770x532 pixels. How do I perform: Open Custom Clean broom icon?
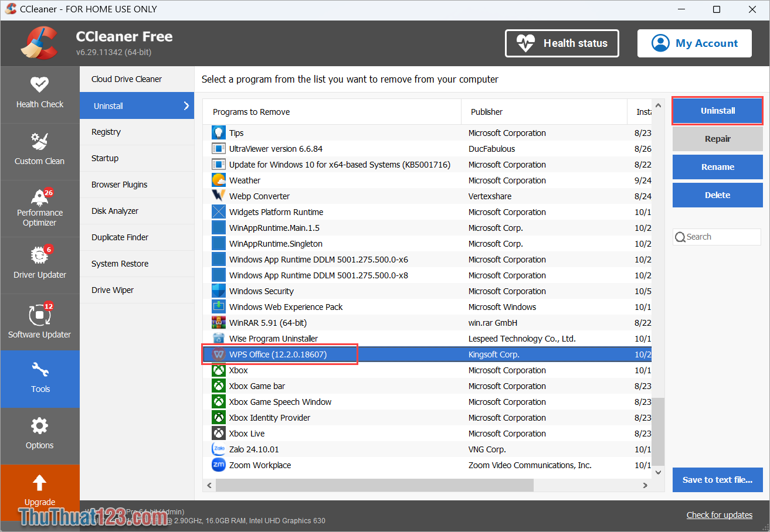point(39,141)
